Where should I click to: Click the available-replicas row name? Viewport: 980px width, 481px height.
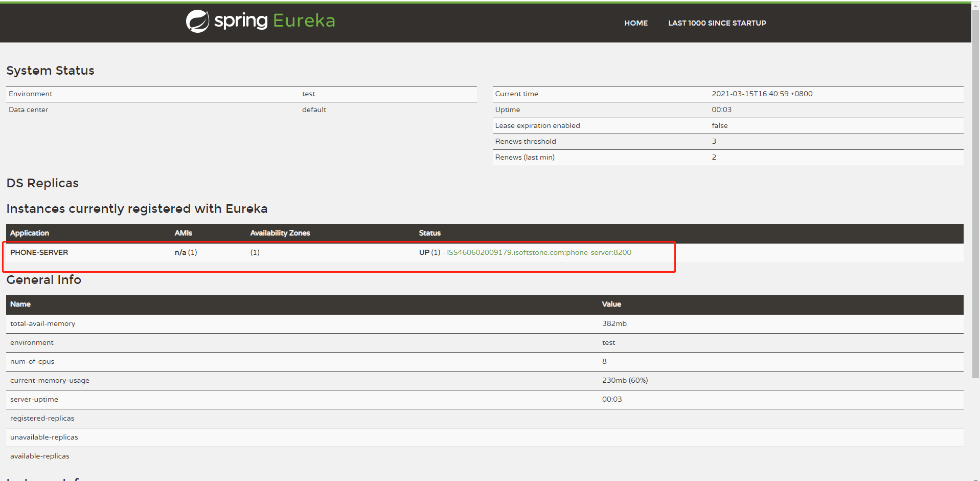pyautogui.click(x=39, y=456)
